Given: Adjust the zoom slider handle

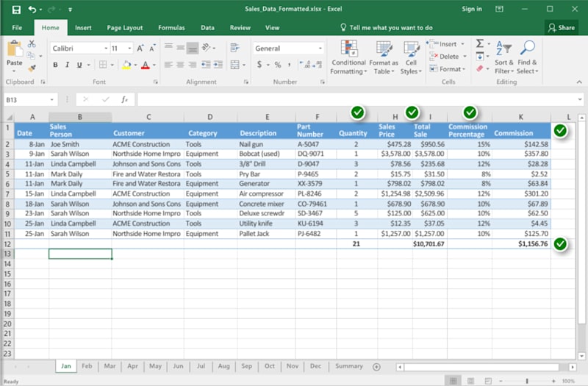Looking at the screenshot, I should click(526, 381).
